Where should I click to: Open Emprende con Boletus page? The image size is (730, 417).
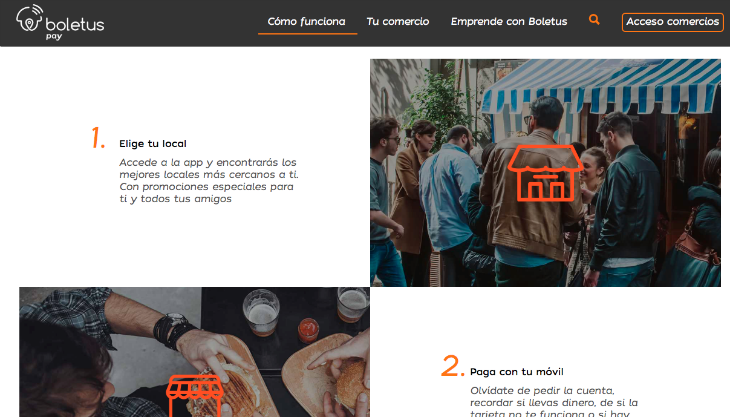coord(509,21)
